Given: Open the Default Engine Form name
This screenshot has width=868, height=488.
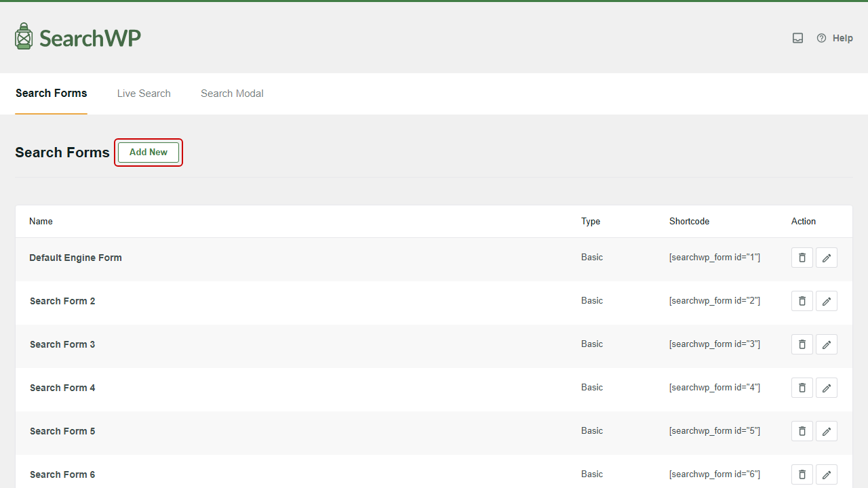Looking at the screenshot, I should click(75, 258).
